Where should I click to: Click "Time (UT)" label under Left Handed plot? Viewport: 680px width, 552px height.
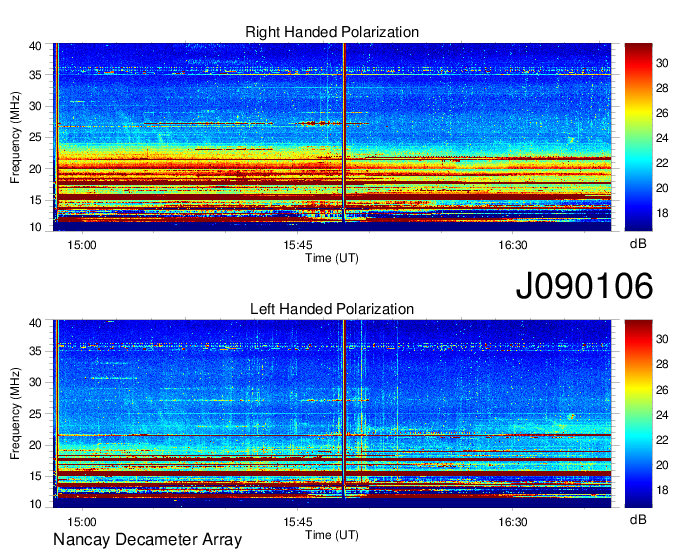[332, 535]
